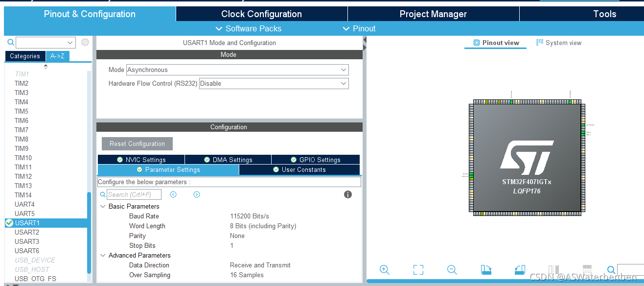Viewport: 644px width, 286px height.
Task: Click the Word Length value 8 Bits
Action: (x=263, y=226)
